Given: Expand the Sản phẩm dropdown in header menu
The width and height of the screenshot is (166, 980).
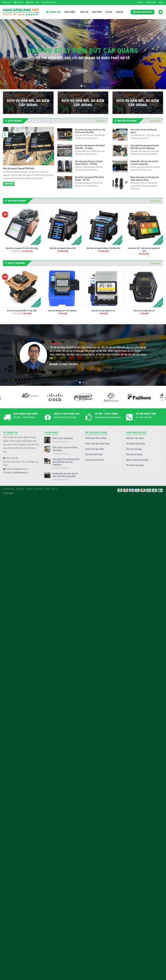Looking at the screenshot, I should coord(70,12).
